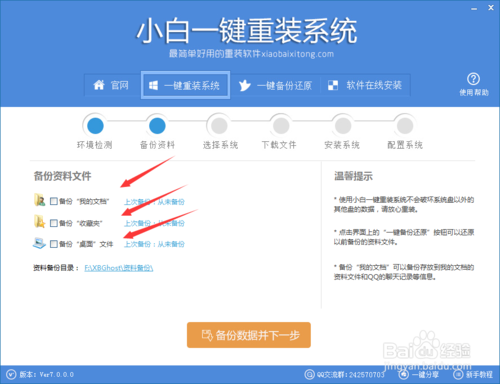Image resolution: width=500 pixels, height=384 pixels.
Task: Click the 版本: Ver7.0.0.0 text
Action: (x=47, y=375)
